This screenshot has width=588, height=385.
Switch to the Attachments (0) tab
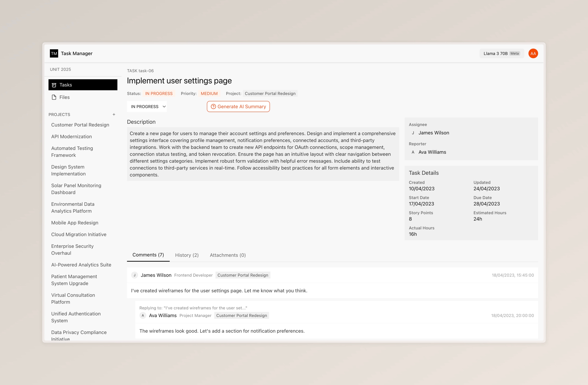[228, 255]
